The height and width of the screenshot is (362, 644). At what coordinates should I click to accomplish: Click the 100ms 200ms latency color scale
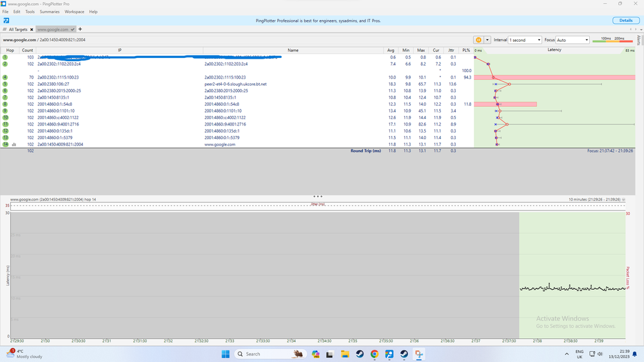[612, 40]
